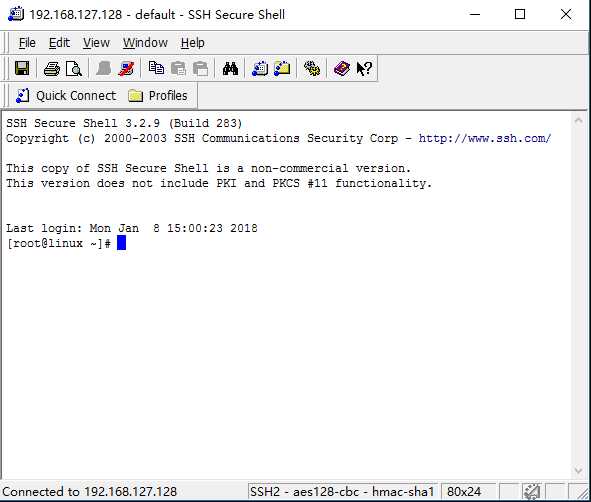Open the http://www.ssh.com/ link

click(485, 138)
